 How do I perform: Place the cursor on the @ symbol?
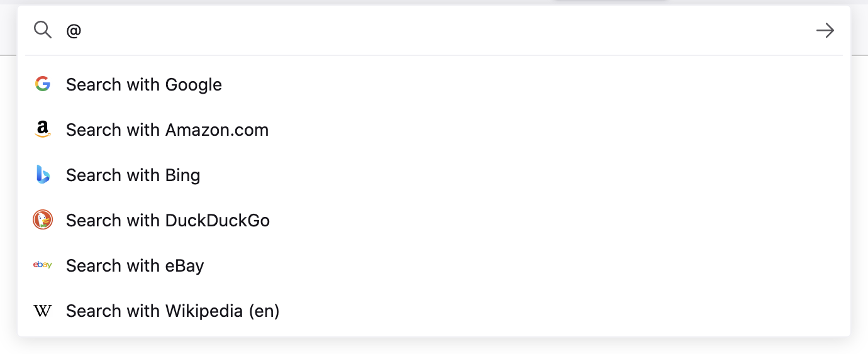[74, 30]
